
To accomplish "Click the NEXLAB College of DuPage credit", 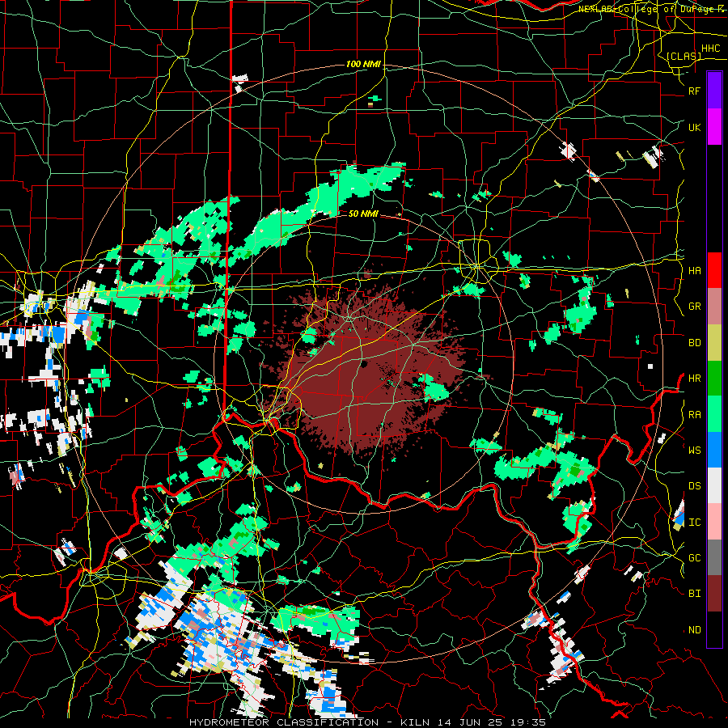I will pos(650,9).
